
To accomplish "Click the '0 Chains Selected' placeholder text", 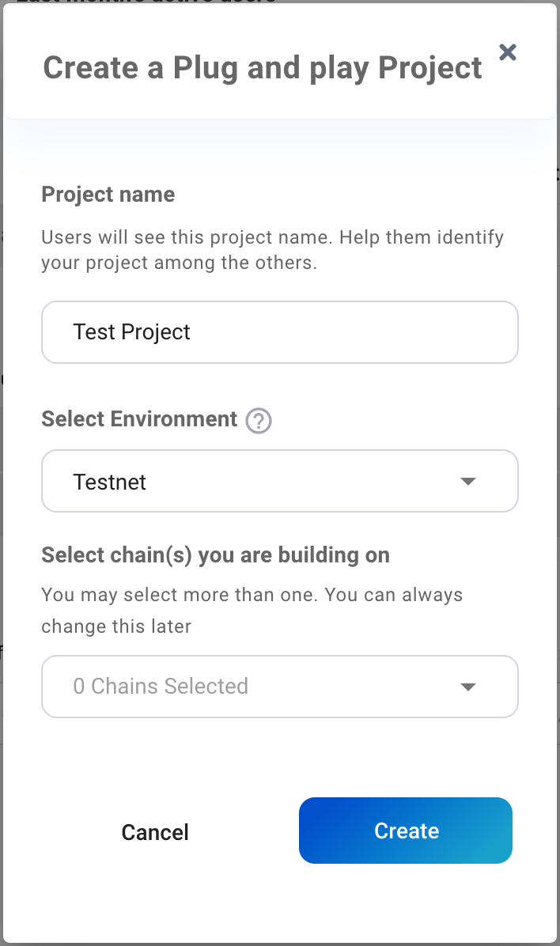I will click(x=161, y=686).
